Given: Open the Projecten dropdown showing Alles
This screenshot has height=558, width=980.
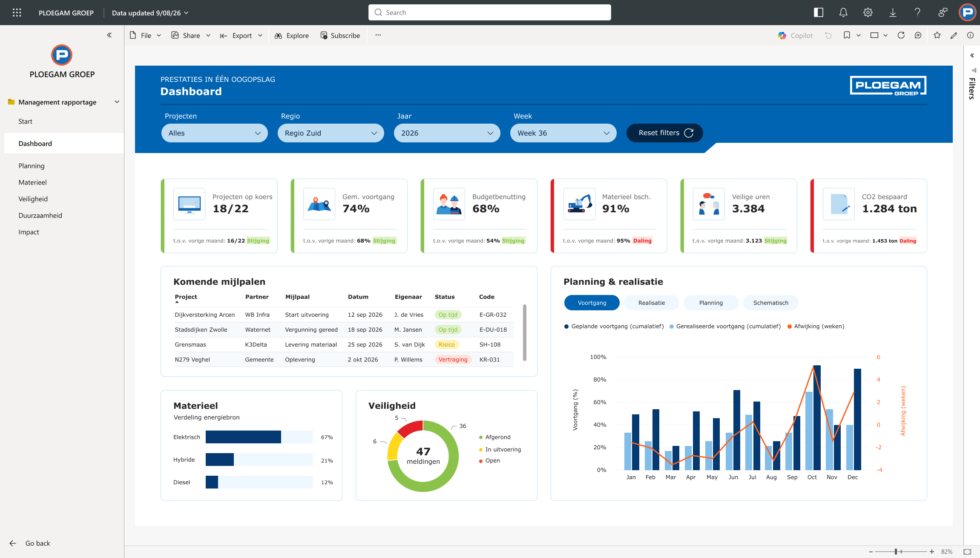Looking at the screenshot, I should tap(215, 133).
